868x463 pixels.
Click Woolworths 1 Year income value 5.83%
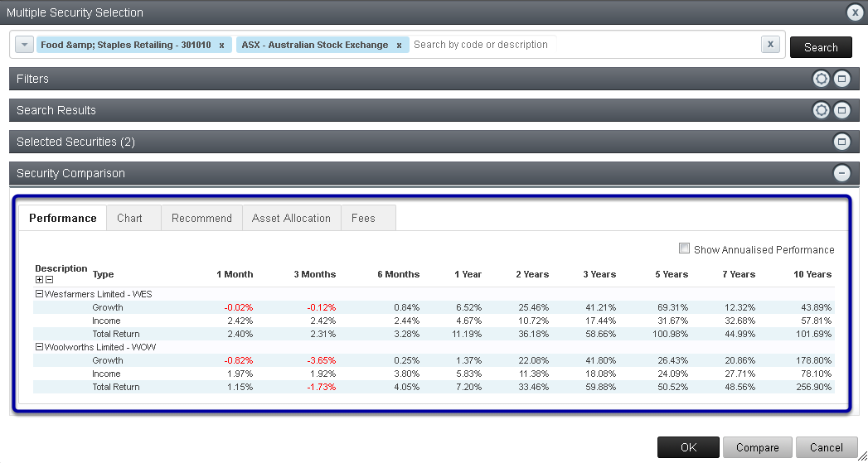468,374
